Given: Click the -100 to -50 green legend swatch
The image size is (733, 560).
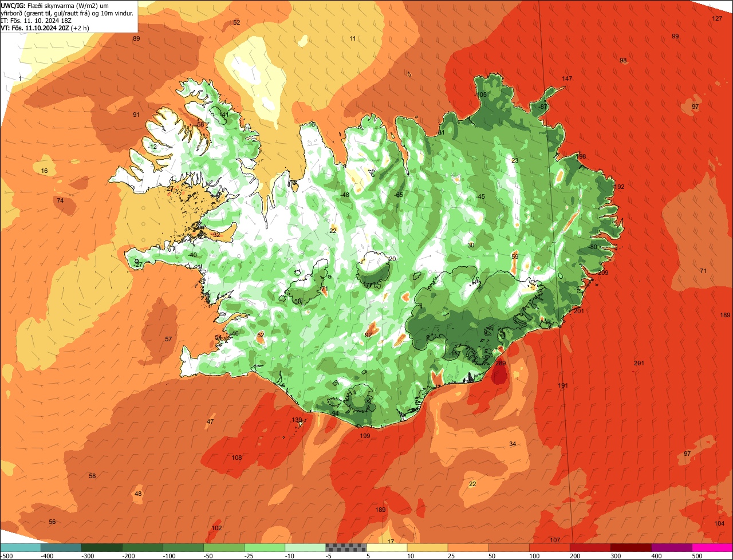Looking at the screenshot, I should coord(183,547).
